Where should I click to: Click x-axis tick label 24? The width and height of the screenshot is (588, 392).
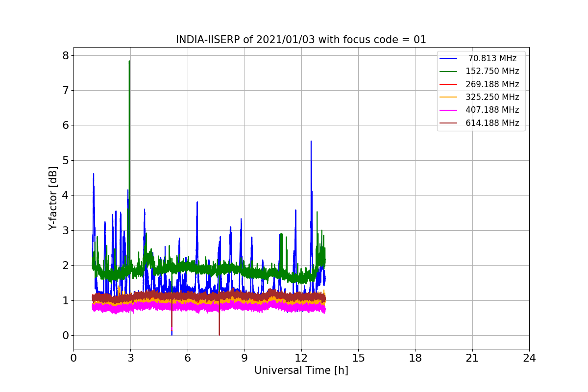529,358
